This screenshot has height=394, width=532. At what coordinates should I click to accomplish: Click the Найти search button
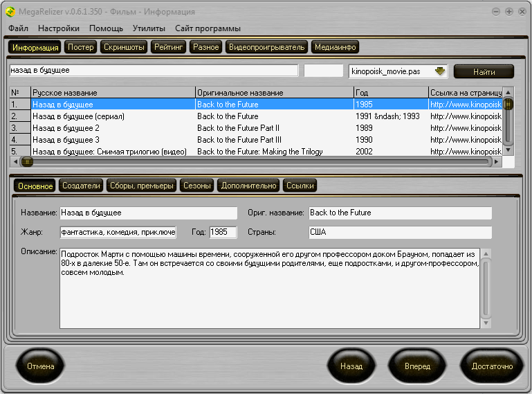[x=484, y=71]
